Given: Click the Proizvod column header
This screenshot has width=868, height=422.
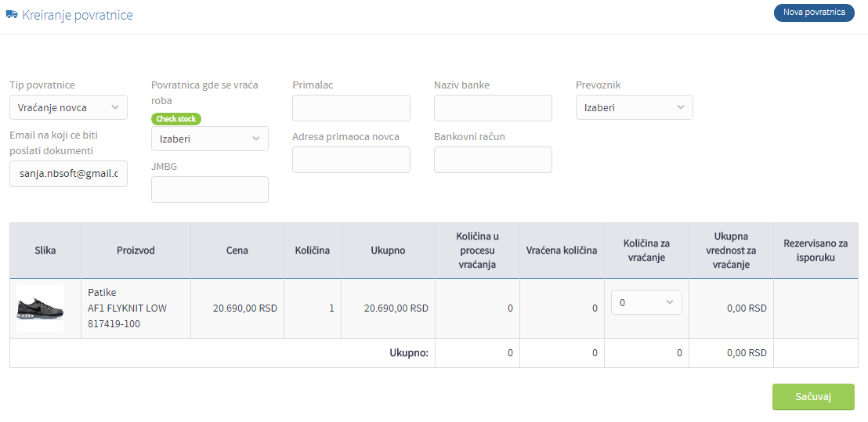Looking at the screenshot, I should tap(136, 250).
